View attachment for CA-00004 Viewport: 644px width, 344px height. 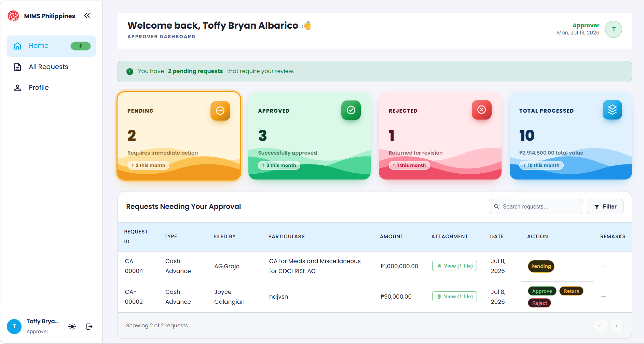(454, 266)
